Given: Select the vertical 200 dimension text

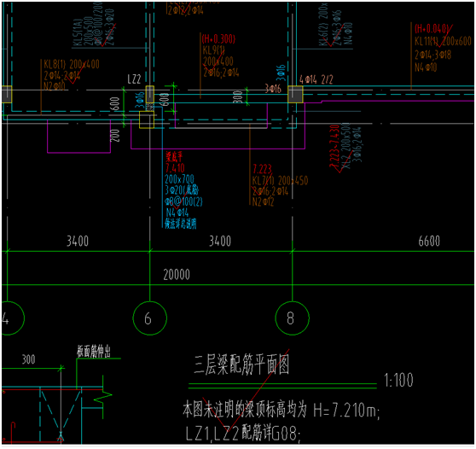Looking at the screenshot, I should point(115,136).
